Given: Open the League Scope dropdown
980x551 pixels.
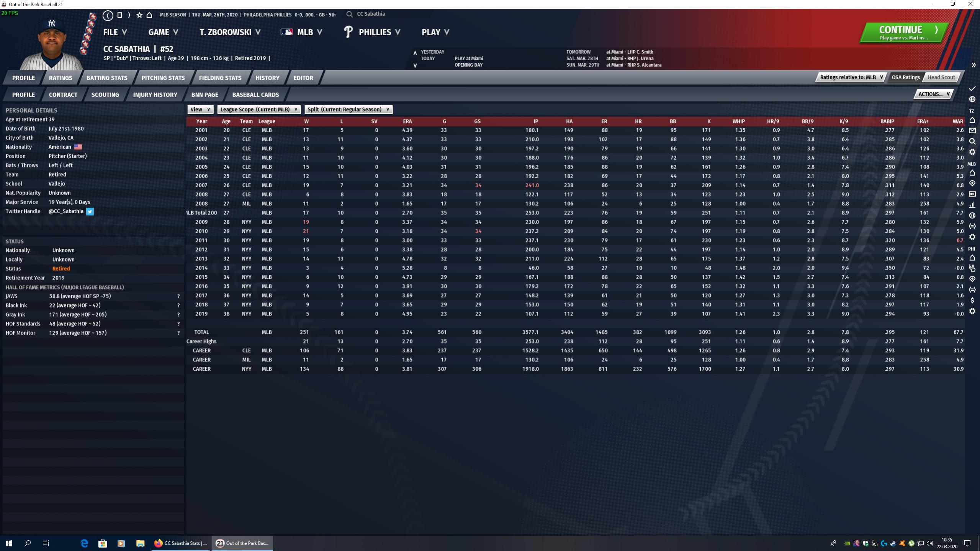Looking at the screenshot, I should click(258, 110).
